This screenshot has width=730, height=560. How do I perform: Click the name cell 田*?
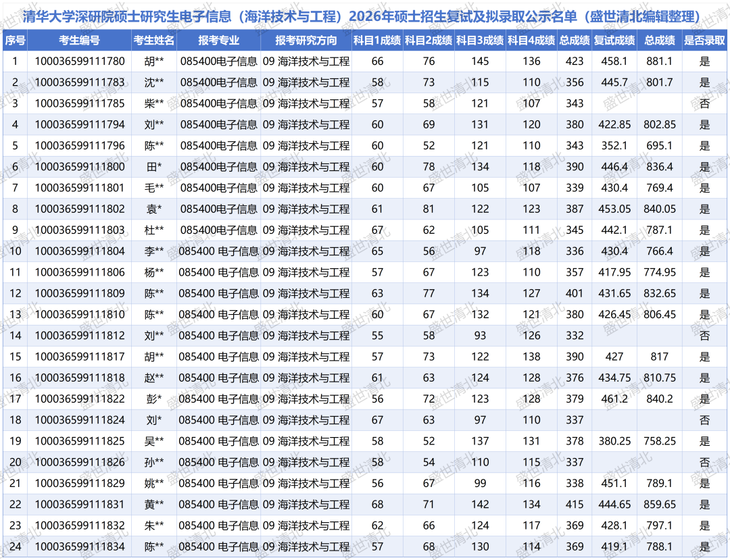coord(154,167)
